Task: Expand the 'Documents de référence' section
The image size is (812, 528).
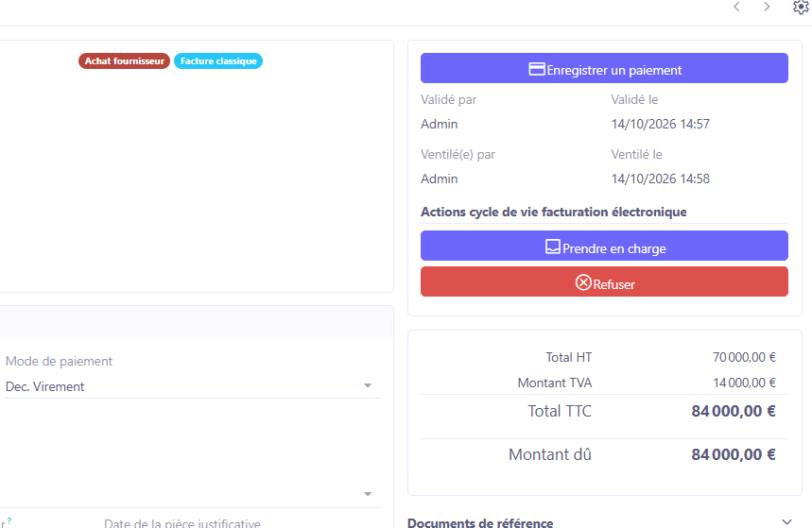Action: coord(787,521)
